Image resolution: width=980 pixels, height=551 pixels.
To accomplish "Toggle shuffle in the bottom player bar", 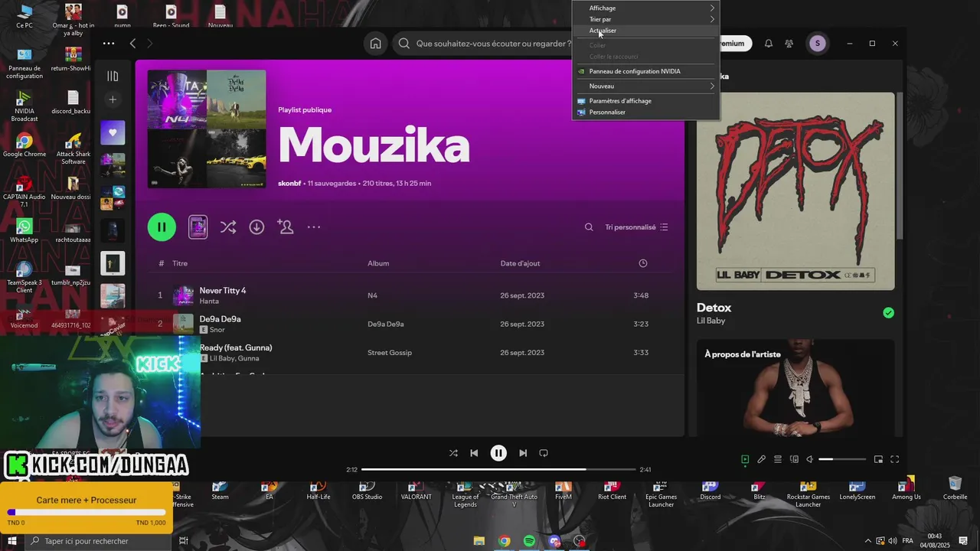I will click(x=453, y=453).
